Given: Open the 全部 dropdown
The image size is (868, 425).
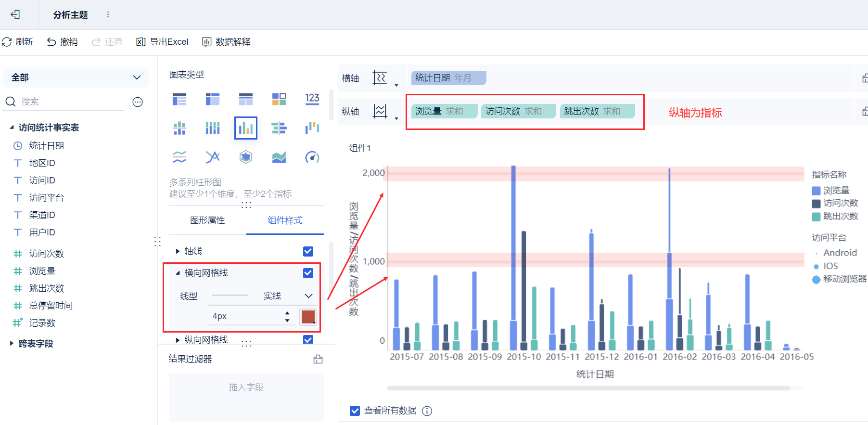Looking at the screenshot, I should tap(76, 77).
